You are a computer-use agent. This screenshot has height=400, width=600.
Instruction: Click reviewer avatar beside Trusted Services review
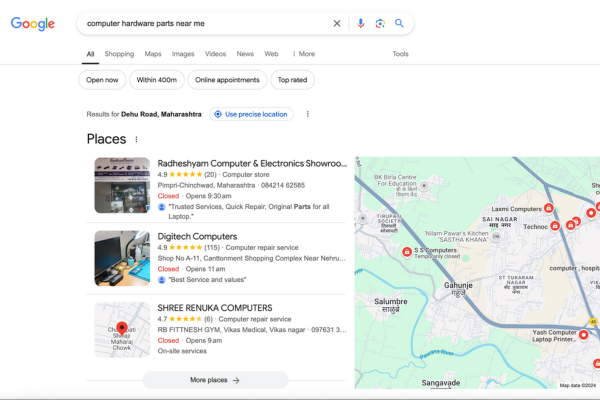coord(162,207)
